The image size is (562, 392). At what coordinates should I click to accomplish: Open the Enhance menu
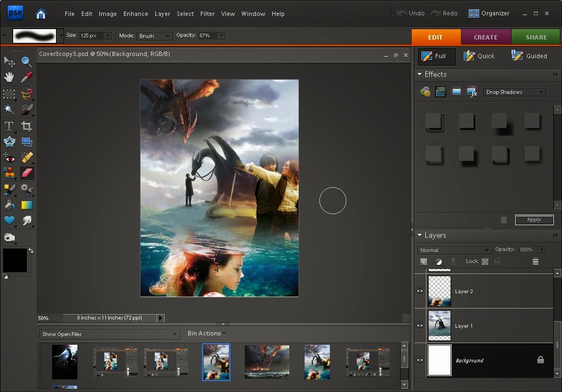(136, 14)
